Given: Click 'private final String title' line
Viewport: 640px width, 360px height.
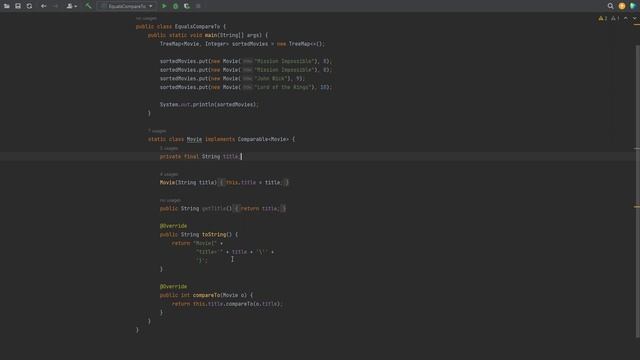Looking at the screenshot, I should tap(200, 156).
